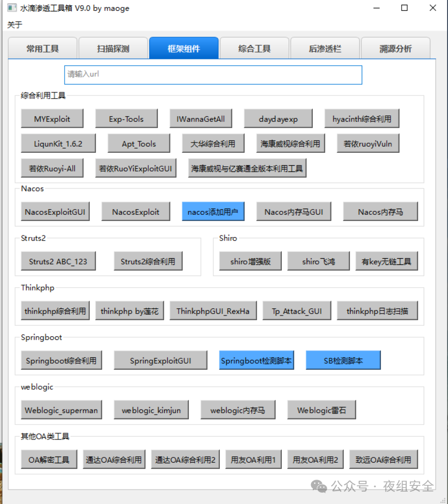Launch NacosExploitGUI
This screenshot has width=448, height=504.
[55, 212]
